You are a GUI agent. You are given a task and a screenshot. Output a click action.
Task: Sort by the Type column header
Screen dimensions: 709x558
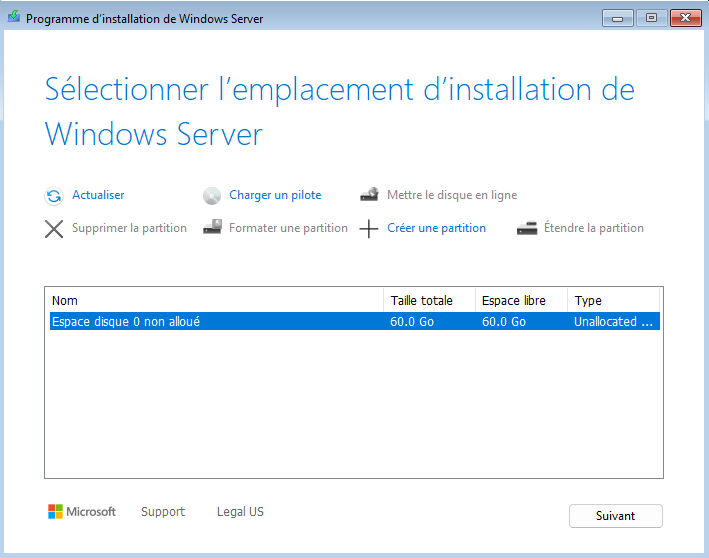tap(612, 300)
